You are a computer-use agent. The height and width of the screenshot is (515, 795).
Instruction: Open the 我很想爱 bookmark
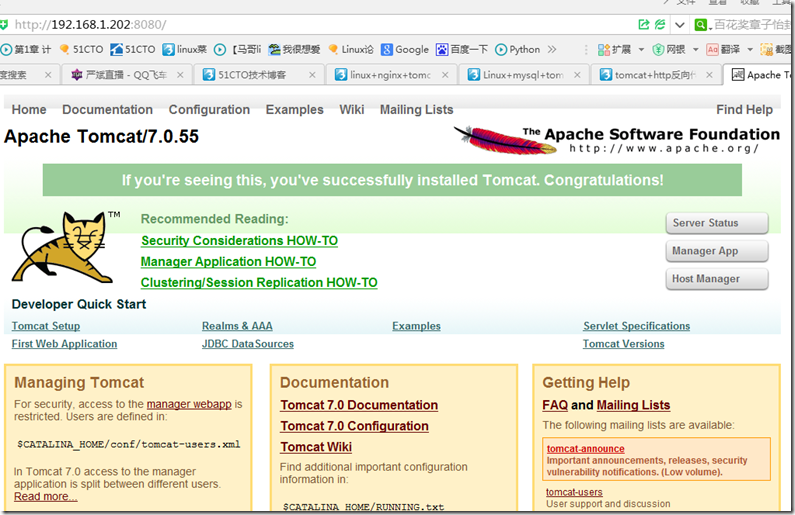[295, 49]
